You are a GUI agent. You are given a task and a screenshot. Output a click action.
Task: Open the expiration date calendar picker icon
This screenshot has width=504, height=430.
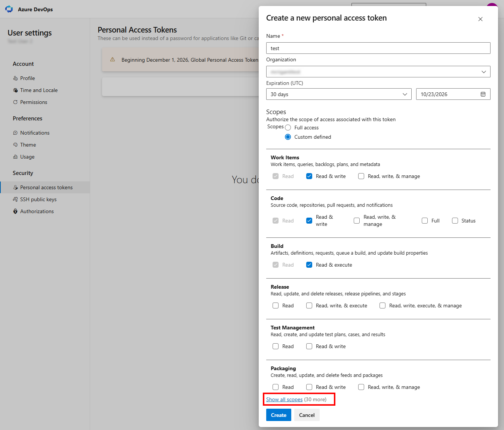click(483, 94)
